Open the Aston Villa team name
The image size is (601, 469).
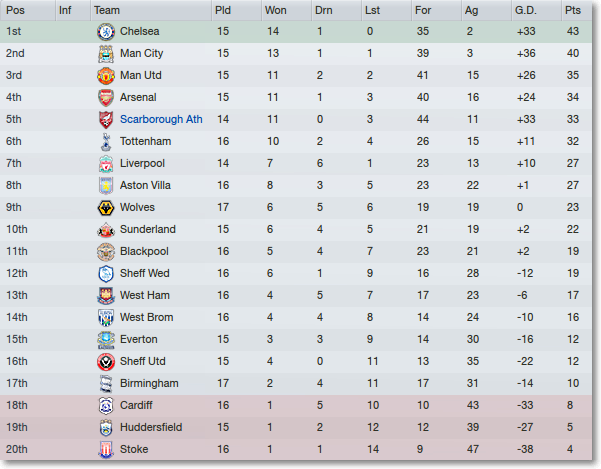pos(145,185)
